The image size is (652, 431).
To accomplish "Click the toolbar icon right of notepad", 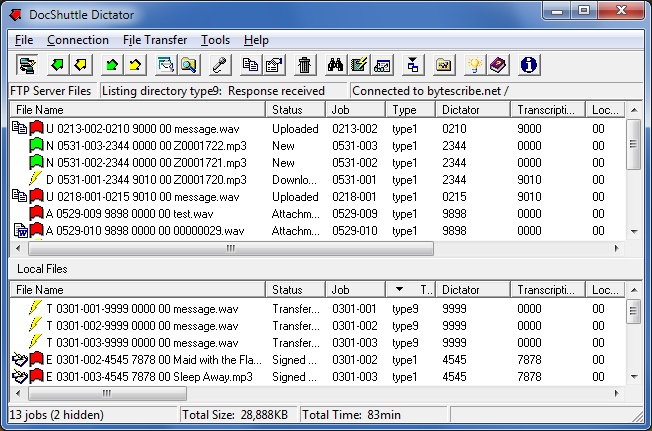I will [x=382, y=65].
